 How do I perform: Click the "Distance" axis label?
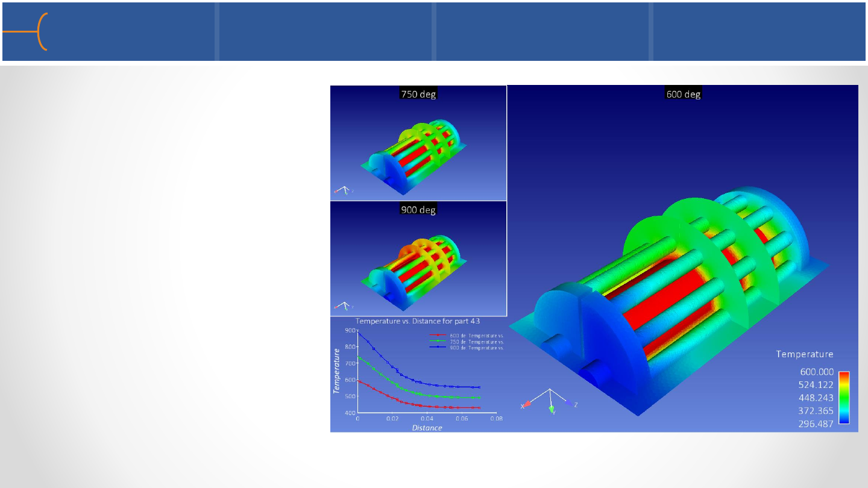coord(427,428)
